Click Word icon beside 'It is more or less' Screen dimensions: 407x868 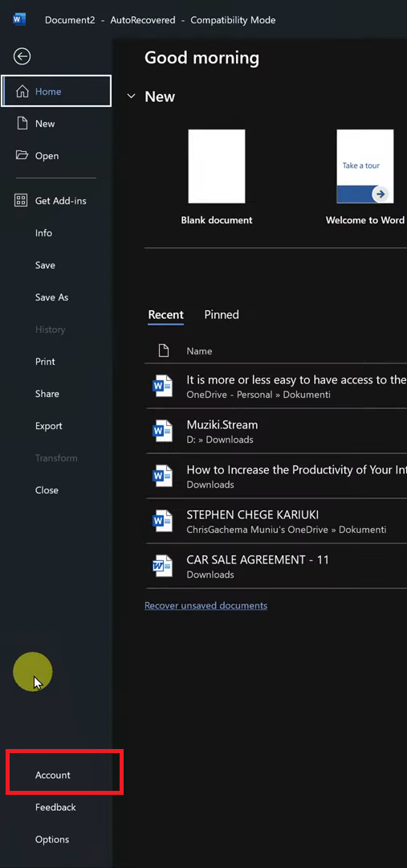tap(163, 387)
